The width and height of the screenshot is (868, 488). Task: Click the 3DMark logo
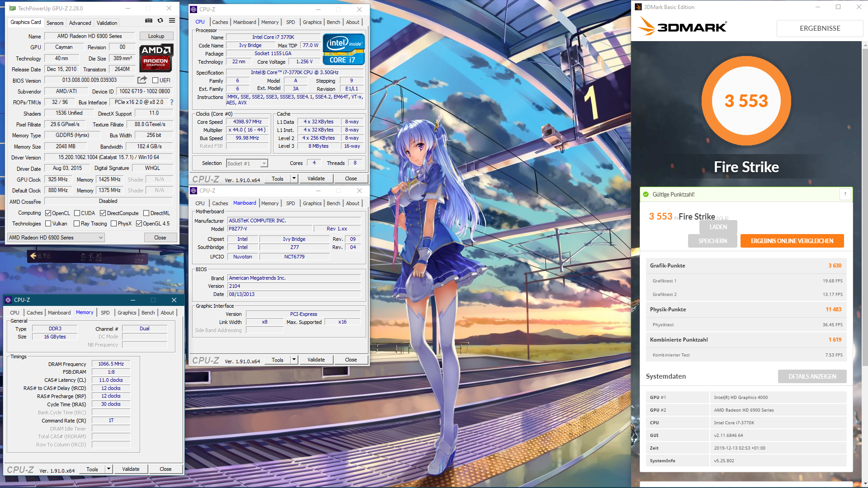[x=682, y=27]
